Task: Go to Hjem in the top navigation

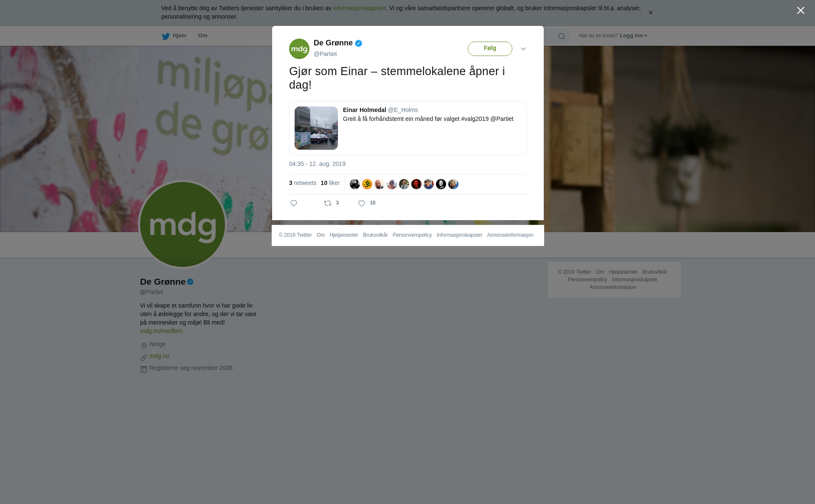Action: click(179, 36)
